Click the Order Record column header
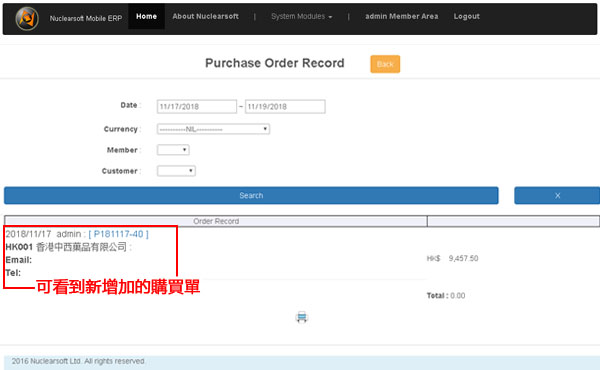The width and height of the screenshot is (600, 370). click(216, 221)
